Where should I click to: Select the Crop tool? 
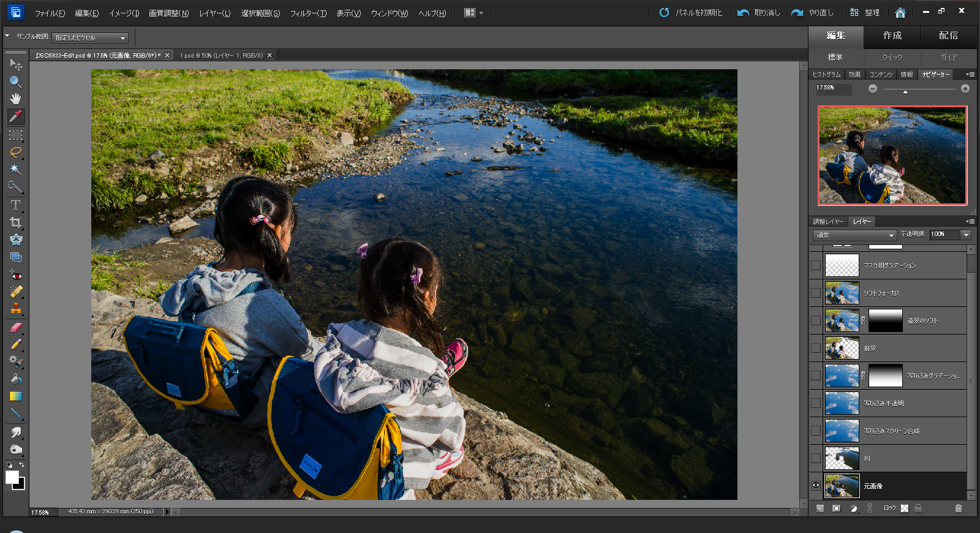(x=16, y=222)
